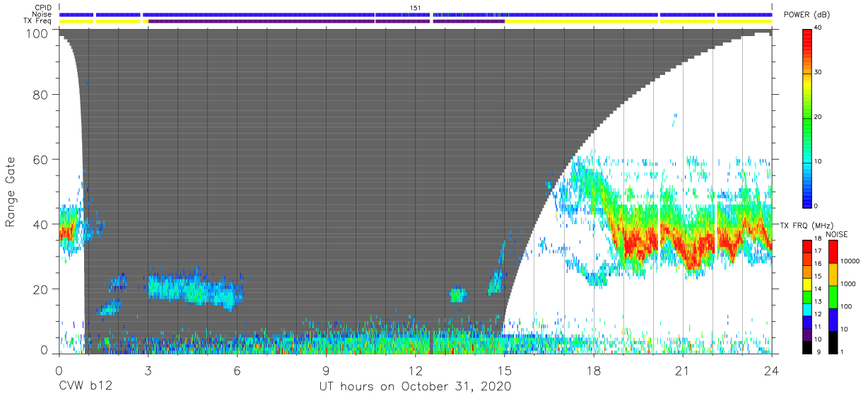868x401 pixels.
Task: Click the 'Noise' row label at top
Action: (41, 14)
